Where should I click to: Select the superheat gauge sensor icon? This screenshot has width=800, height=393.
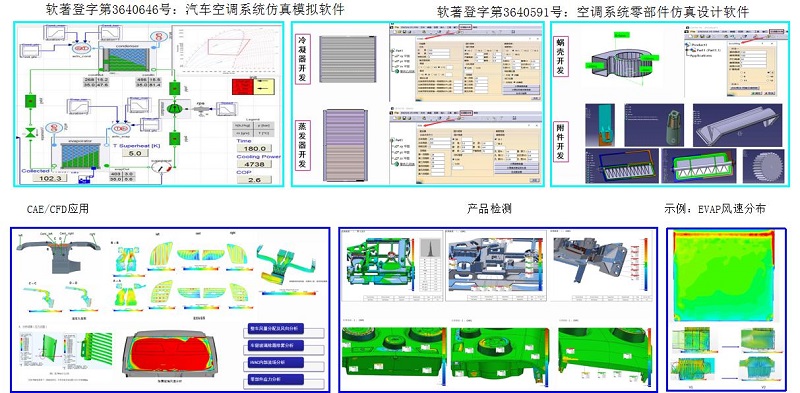[x=161, y=167]
